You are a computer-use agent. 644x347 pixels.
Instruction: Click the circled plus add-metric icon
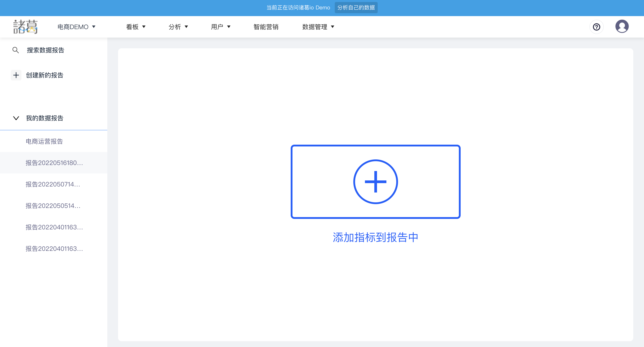[375, 182]
